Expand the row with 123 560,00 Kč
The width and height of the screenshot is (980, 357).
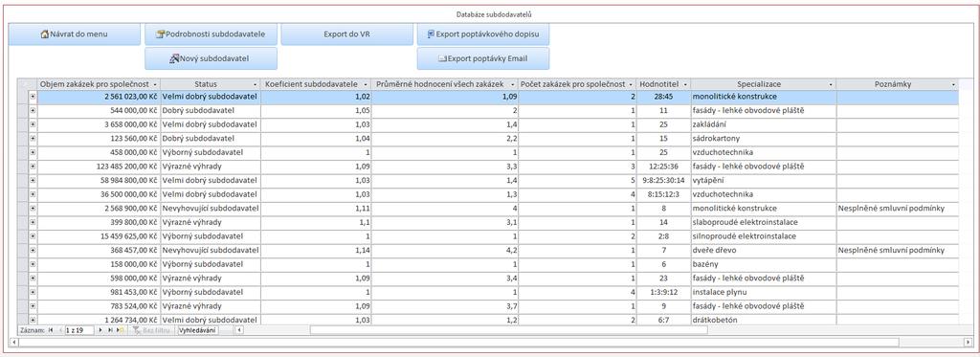click(33, 138)
